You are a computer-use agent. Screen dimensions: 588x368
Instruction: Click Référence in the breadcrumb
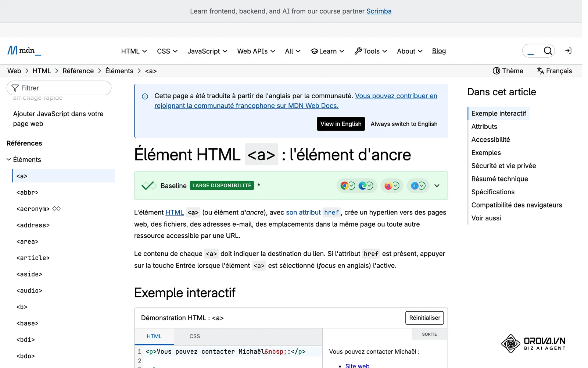tap(78, 71)
